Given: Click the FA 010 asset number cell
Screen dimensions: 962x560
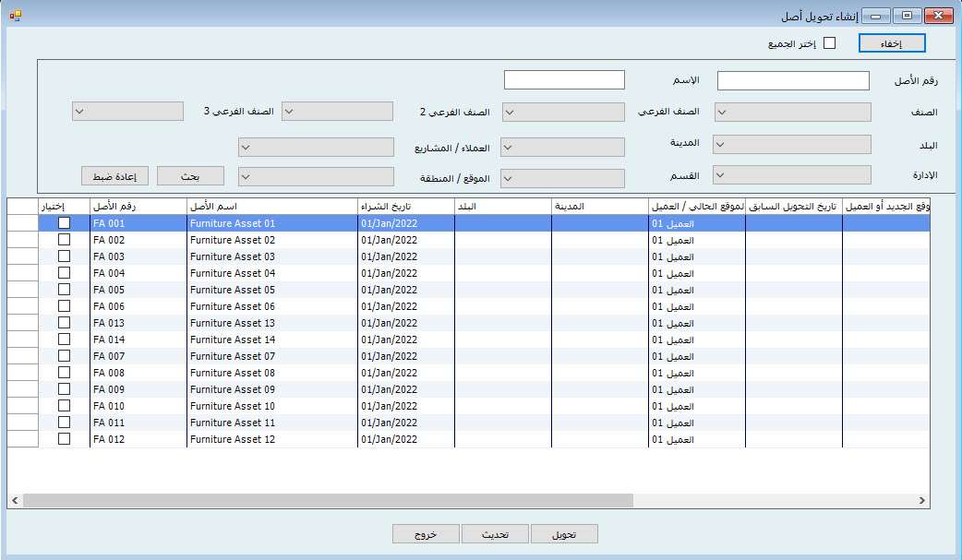Looking at the screenshot, I should [x=138, y=405].
